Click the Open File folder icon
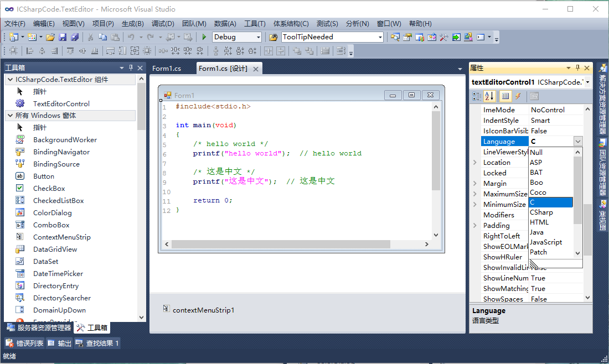The width and height of the screenshot is (609, 364). 51,38
